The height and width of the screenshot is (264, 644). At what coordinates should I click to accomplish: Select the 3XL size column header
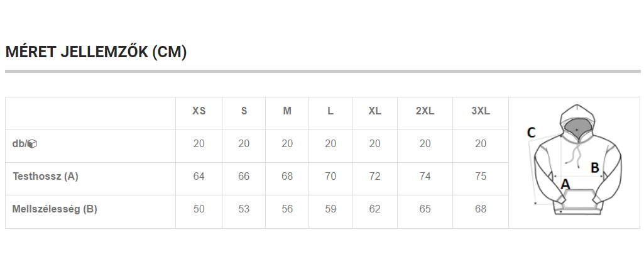click(481, 111)
